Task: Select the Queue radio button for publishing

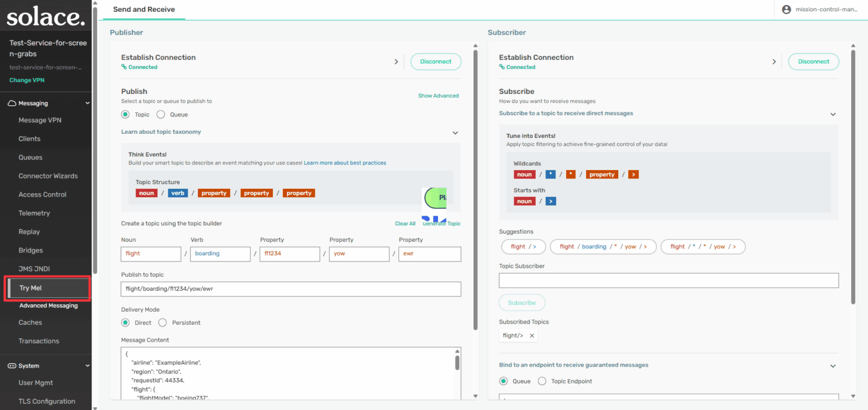Action: pyautogui.click(x=160, y=114)
